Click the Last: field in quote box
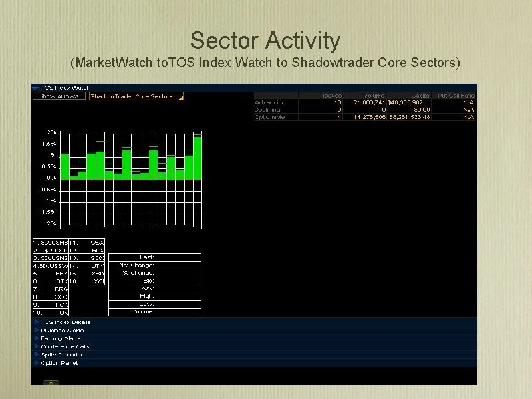 click(x=155, y=257)
